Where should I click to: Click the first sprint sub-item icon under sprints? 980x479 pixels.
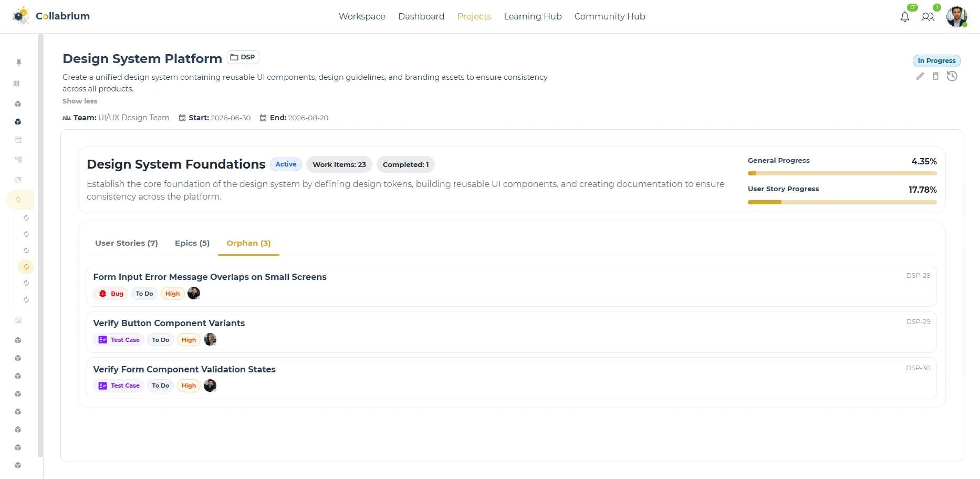click(x=26, y=218)
